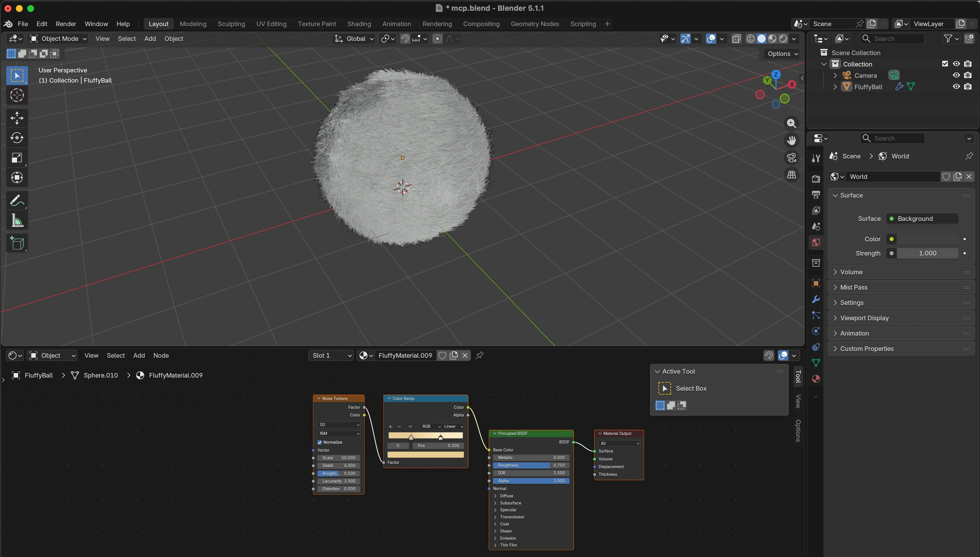Image resolution: width=980 pixels, height=557 pixels.
Task: Adjust the World Strength field
Action: coord(927,253)
